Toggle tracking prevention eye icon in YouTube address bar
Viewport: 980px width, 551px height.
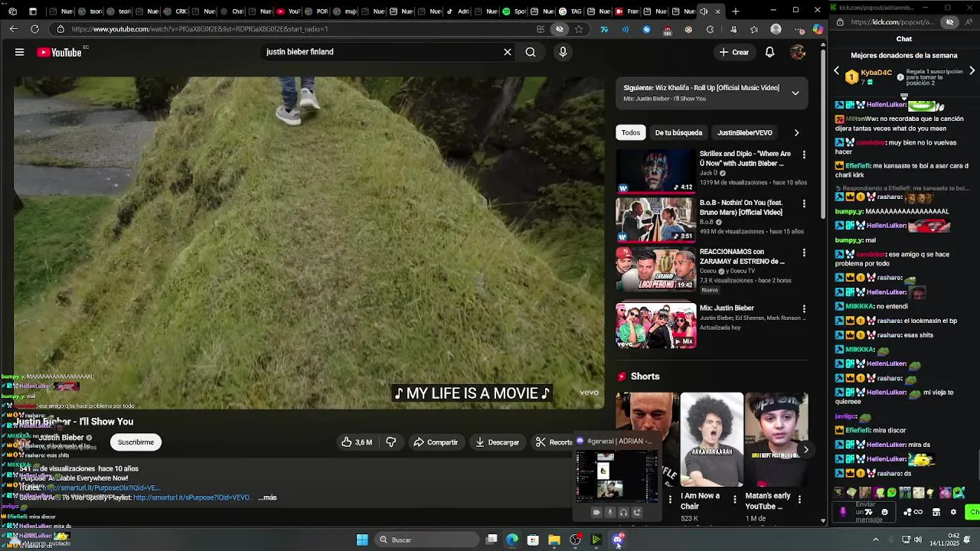click(x=560, y=29)
